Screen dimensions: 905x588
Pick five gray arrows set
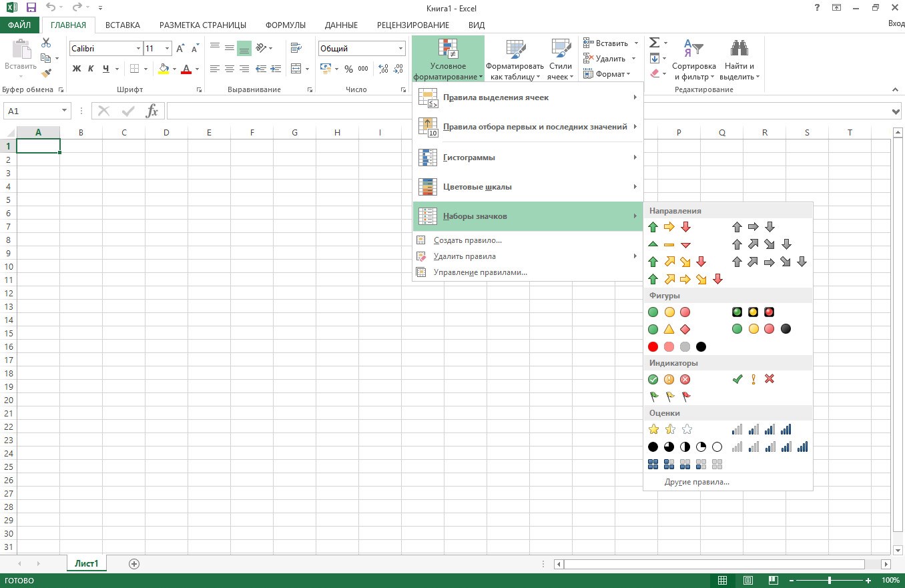point(770,262)
